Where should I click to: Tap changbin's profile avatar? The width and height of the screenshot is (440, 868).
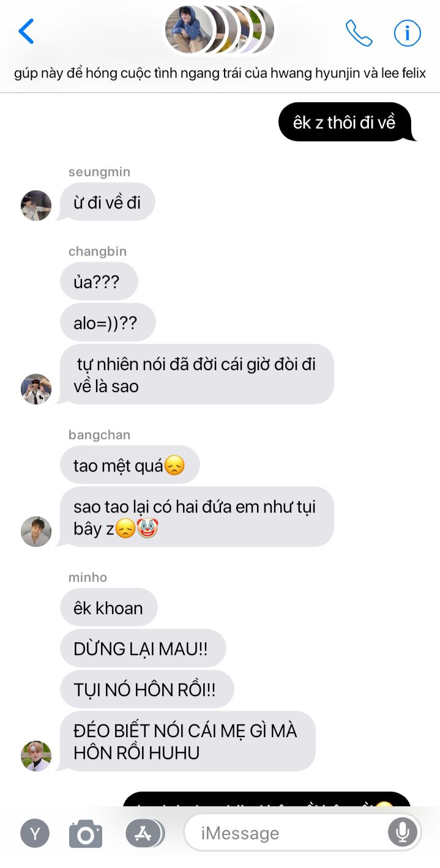coord(36,389)
